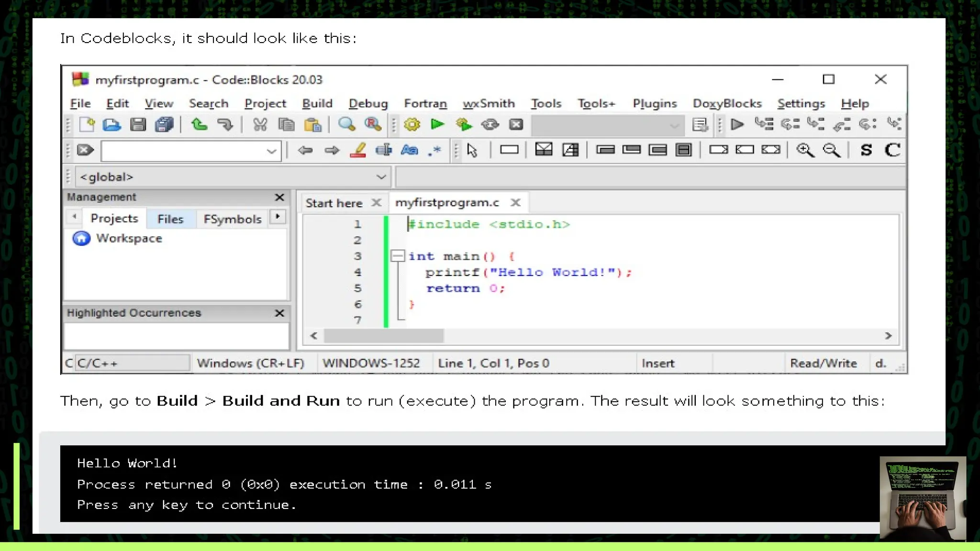Close the Highlighted Occurrences panel
Screen dimensions: 980x551
pos(279,313)
